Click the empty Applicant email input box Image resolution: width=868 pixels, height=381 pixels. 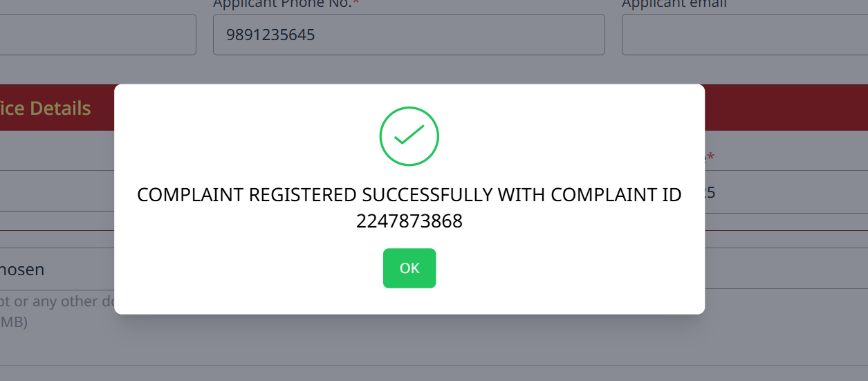744,35
